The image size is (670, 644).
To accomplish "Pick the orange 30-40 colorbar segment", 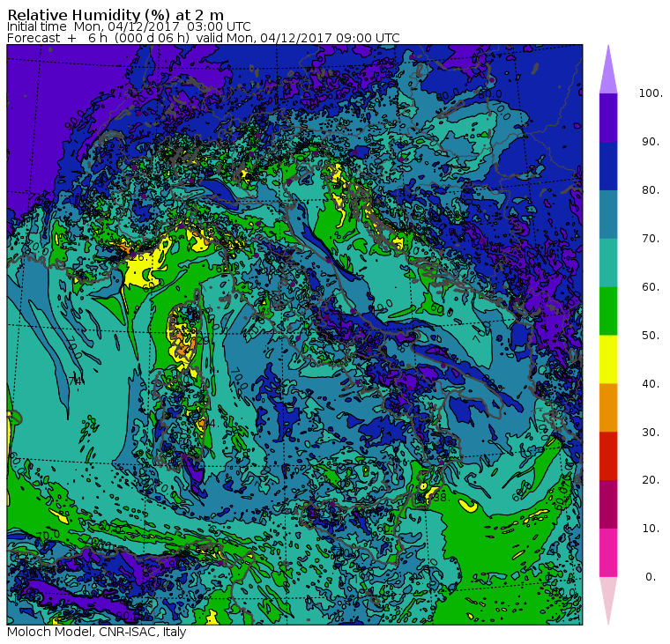I will coord(608,407).
